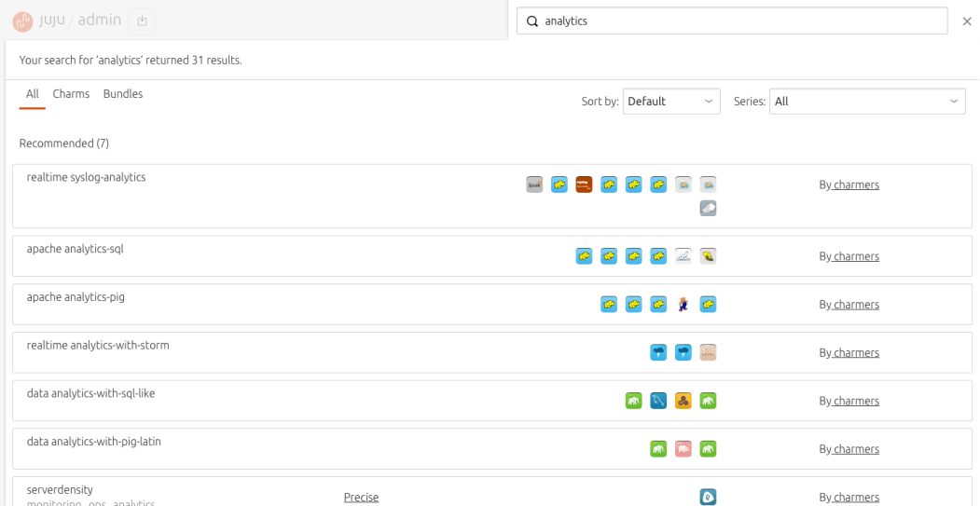Click the brown rsyslog icon in syslog-analytics row
Image resolution: width=980 pixels, height=506 pixels.
point(584,185)
